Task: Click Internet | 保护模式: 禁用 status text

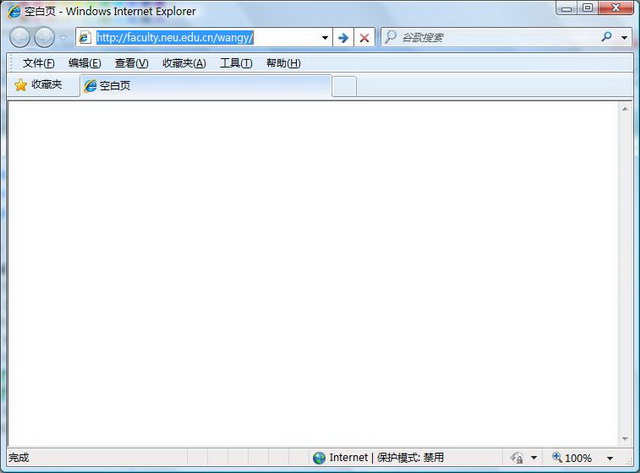Action: [x=386, y=457]
